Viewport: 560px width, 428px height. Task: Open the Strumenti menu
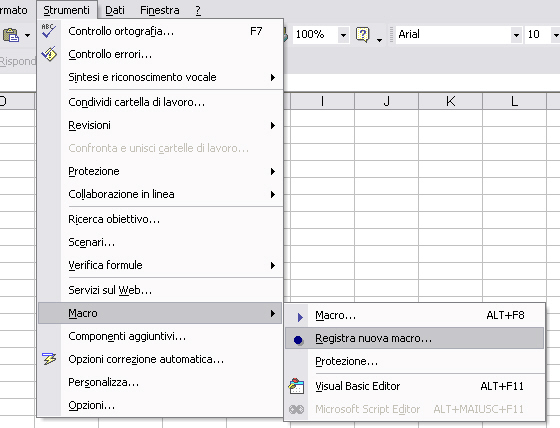point(66,10)
